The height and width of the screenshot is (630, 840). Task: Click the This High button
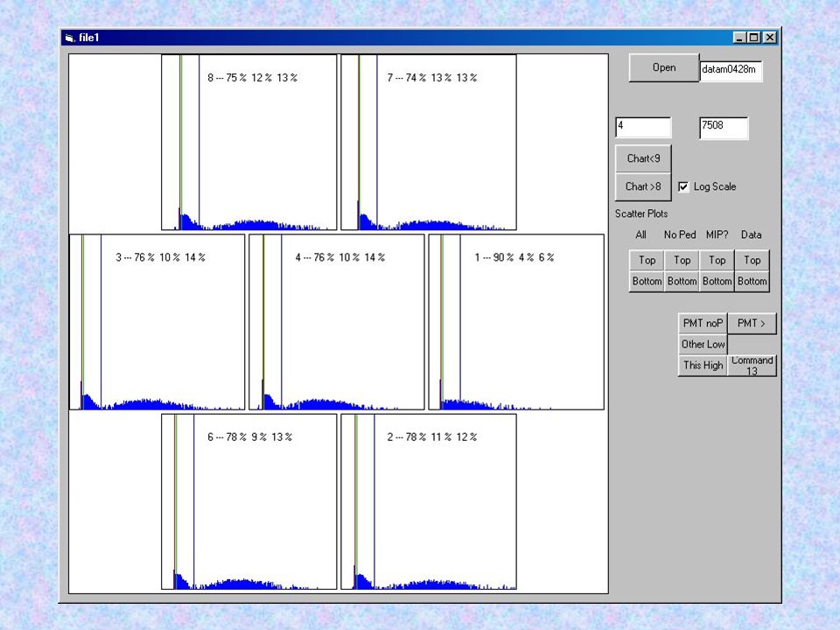click(x=703, y=366)
